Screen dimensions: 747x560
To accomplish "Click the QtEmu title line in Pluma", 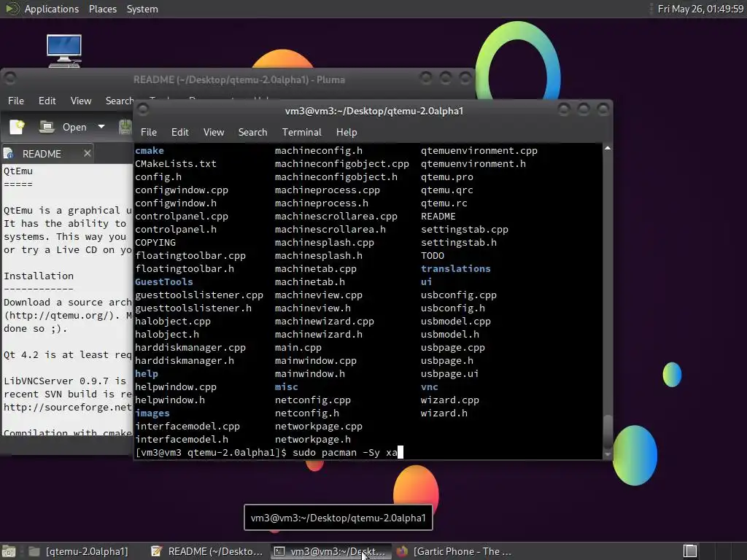I will [x=18, y=171].
